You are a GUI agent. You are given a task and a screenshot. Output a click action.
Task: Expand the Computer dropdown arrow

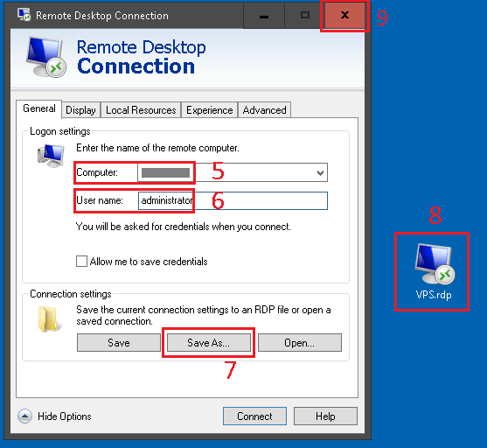[320, 172]
